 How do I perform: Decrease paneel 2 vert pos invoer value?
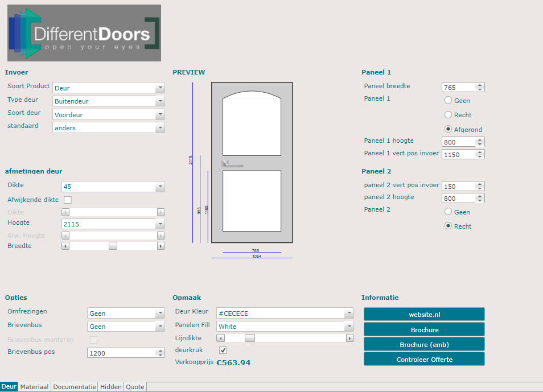pos(480,188)
